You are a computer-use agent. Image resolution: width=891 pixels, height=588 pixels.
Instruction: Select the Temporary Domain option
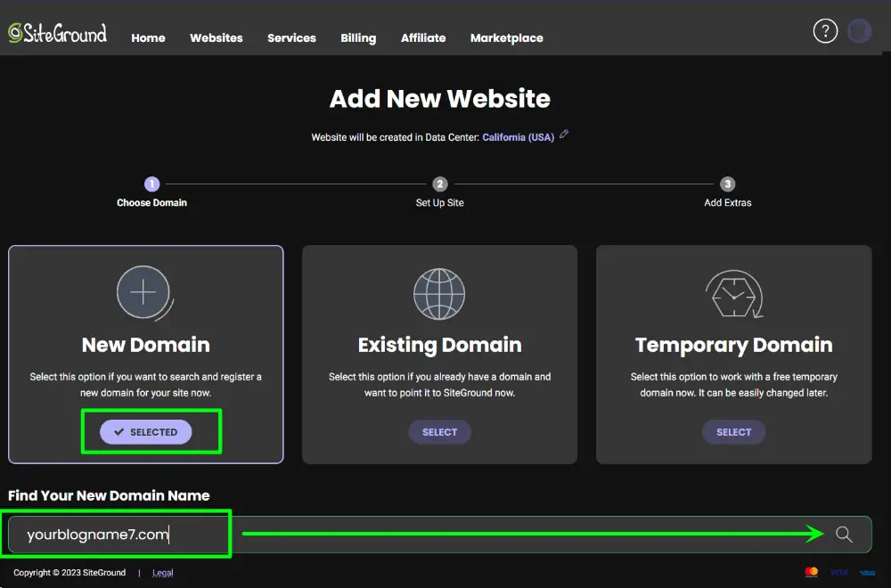click(x=733, y=432)
